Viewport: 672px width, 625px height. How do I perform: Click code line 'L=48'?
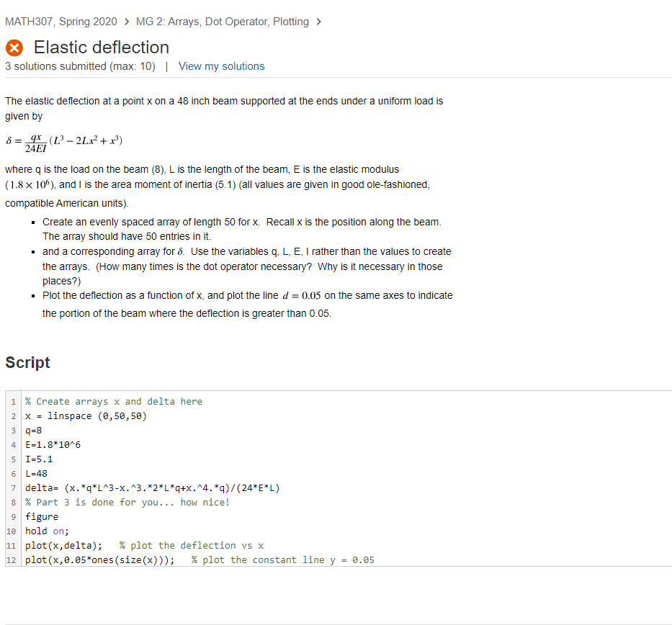[x=36, y=474]
